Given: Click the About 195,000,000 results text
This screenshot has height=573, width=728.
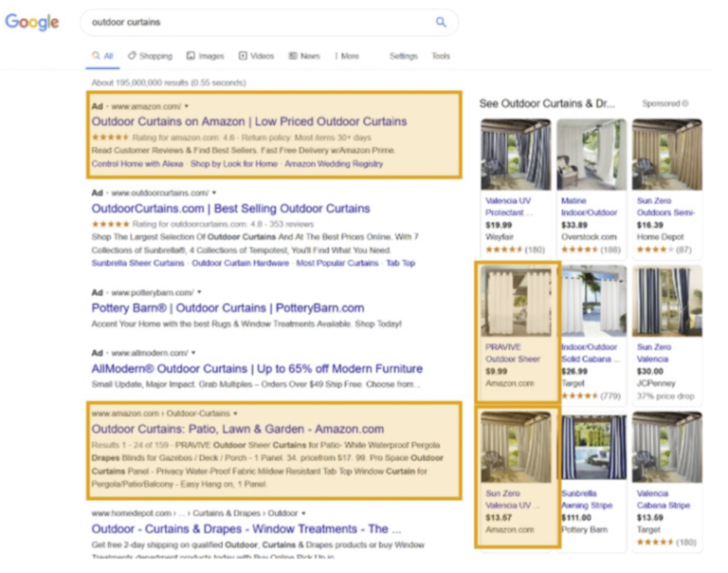Looking at the screenshot, I should click(x=168, y=83).
